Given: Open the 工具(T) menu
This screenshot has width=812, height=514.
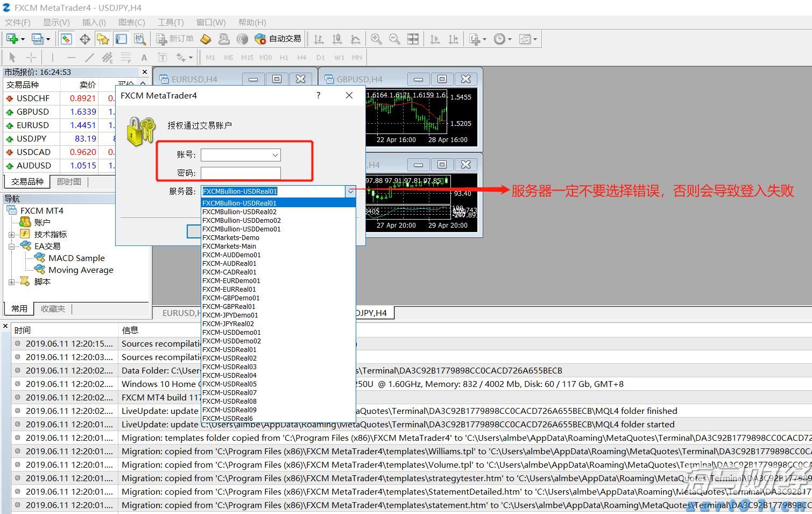Looking at the screenshot, I should 170,22.
